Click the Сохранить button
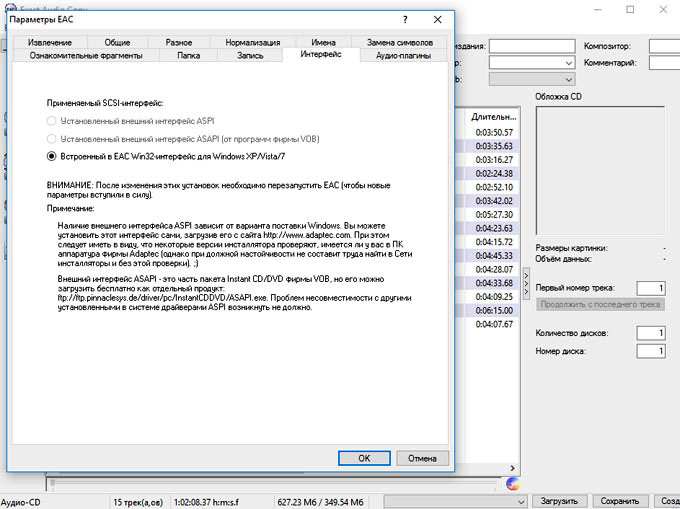This screenshot has height=509, width=680. click(x=619, y=501)
